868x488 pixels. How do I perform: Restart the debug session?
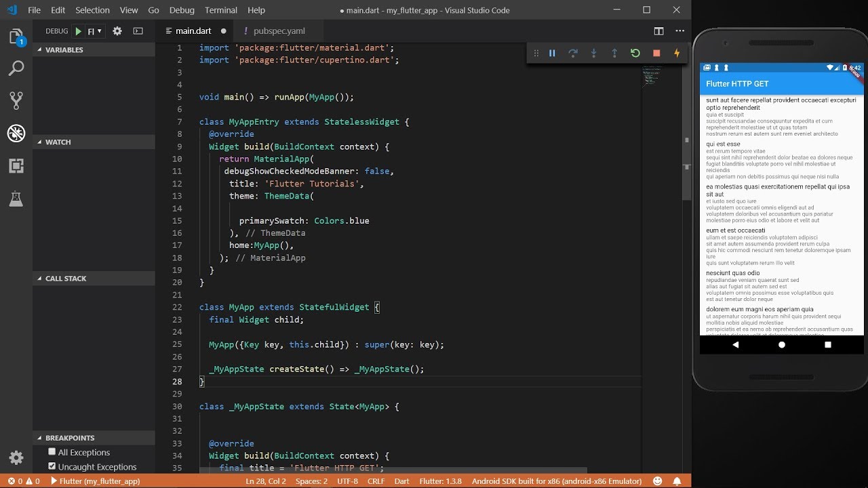635,53
